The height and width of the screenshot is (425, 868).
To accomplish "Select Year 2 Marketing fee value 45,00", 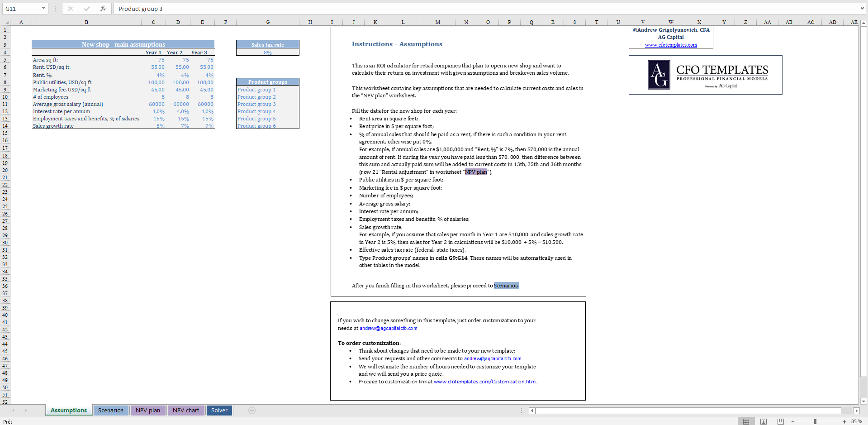I will [x=178, y=90].
